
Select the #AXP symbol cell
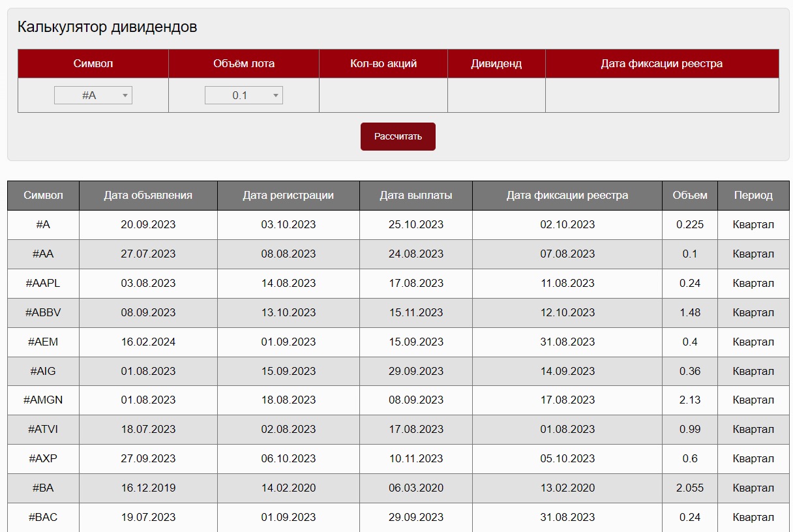(43, 459)
